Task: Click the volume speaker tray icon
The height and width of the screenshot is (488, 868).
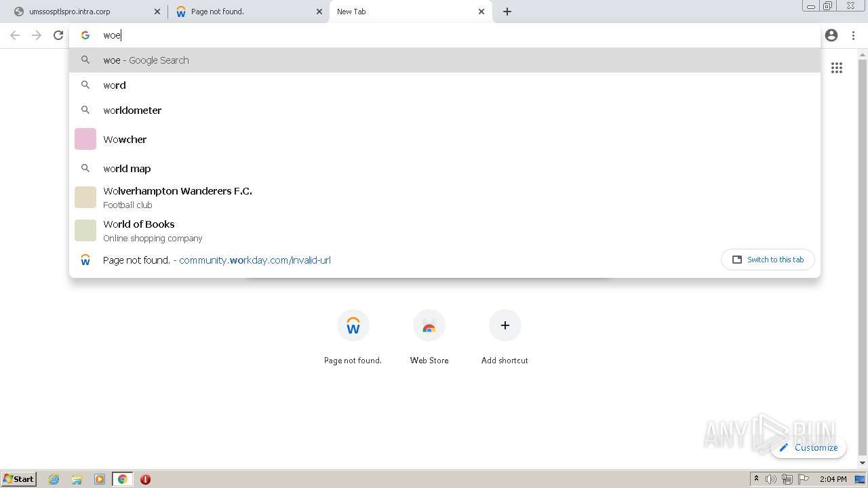Action: click(771, 479)
